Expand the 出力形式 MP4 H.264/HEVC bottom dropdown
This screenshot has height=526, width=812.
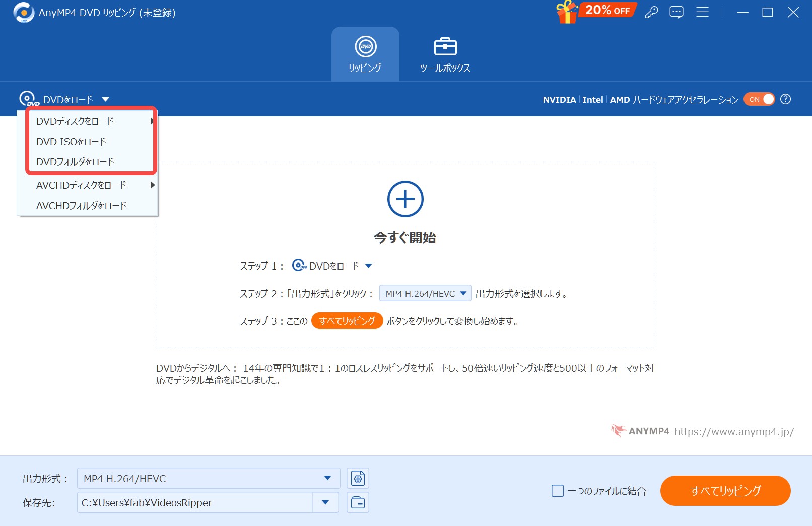327,478
